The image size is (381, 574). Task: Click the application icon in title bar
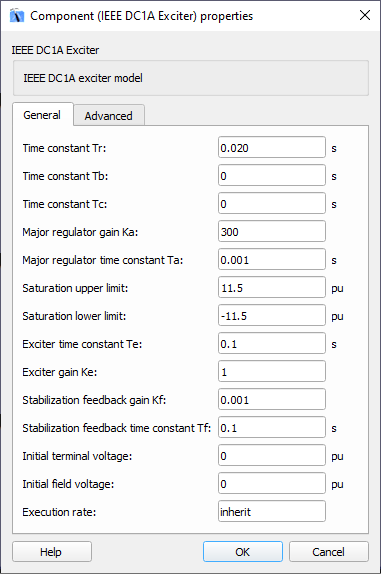pyautogui.click(x=17, y=16)
